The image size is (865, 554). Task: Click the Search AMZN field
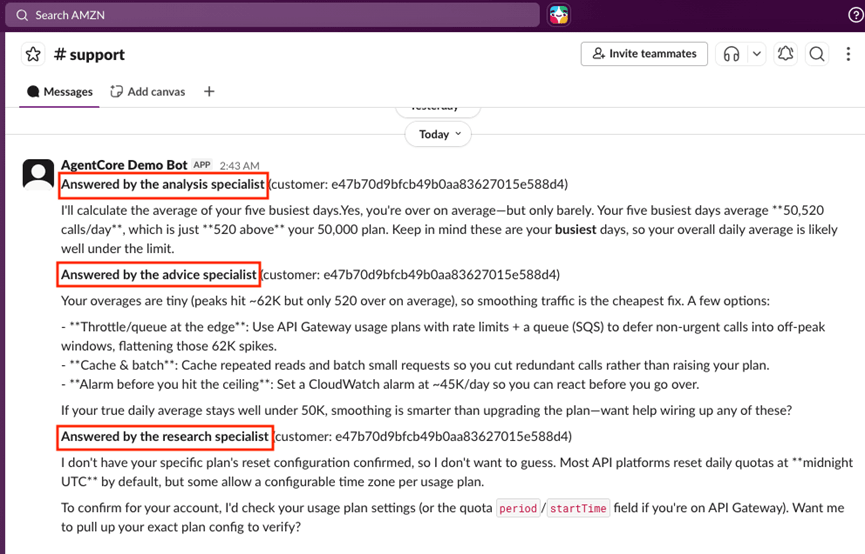tap(272, 15)
